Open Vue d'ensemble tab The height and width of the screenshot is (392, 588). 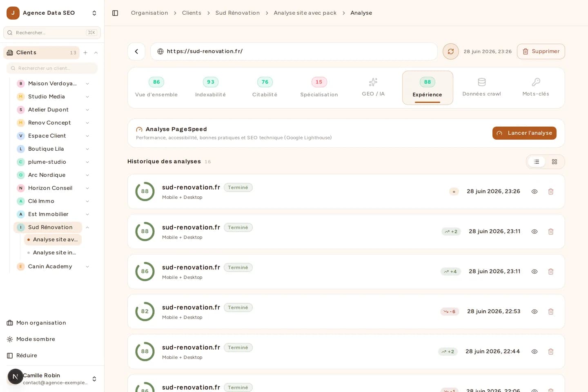(156, 88)
